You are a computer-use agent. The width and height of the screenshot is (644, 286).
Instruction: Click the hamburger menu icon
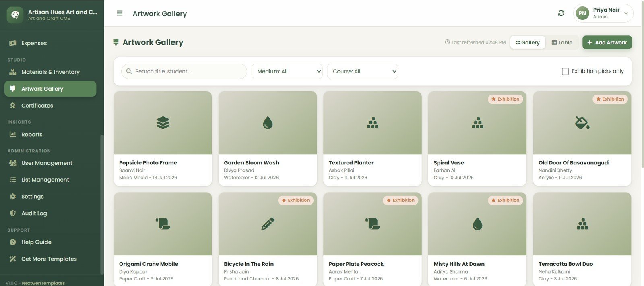point(120,13)
